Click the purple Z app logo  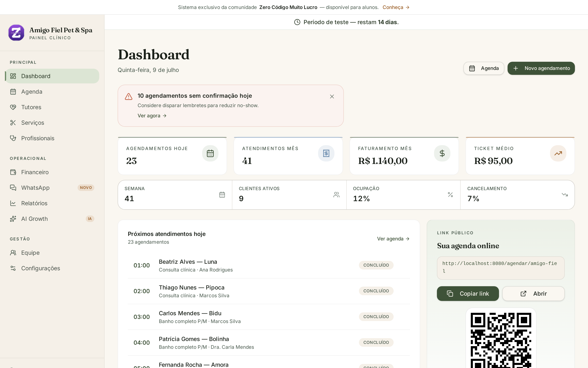(x=16, y=33)
